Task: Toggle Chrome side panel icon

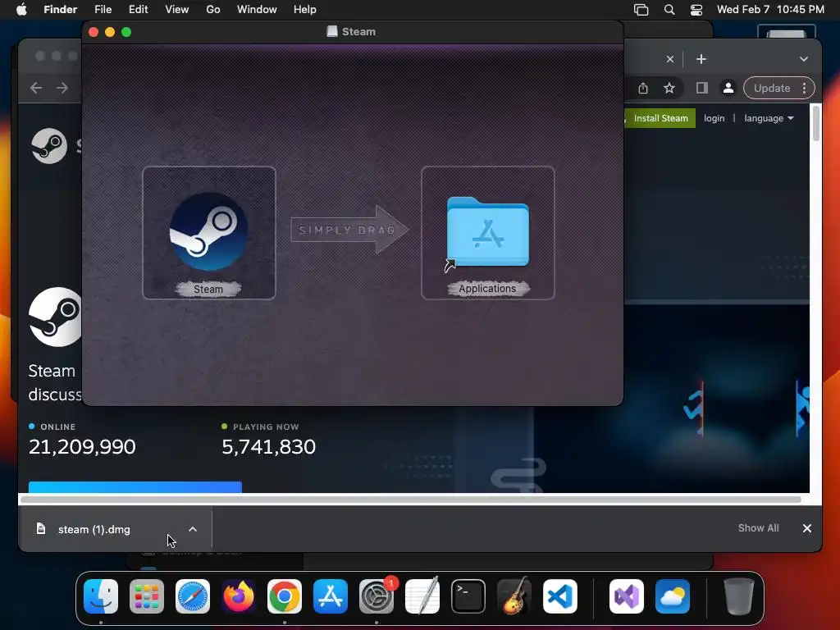Action: point(702,88)
